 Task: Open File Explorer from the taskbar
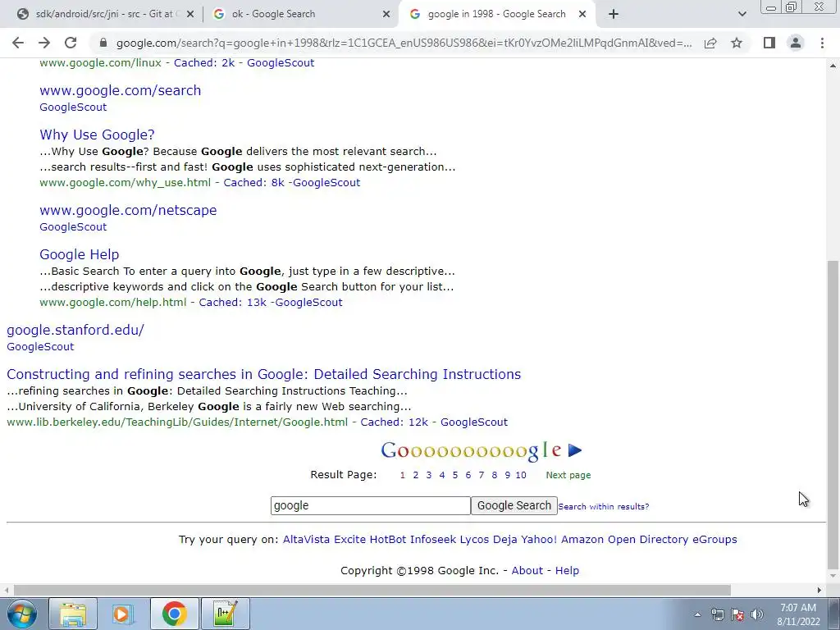[73, 614]
